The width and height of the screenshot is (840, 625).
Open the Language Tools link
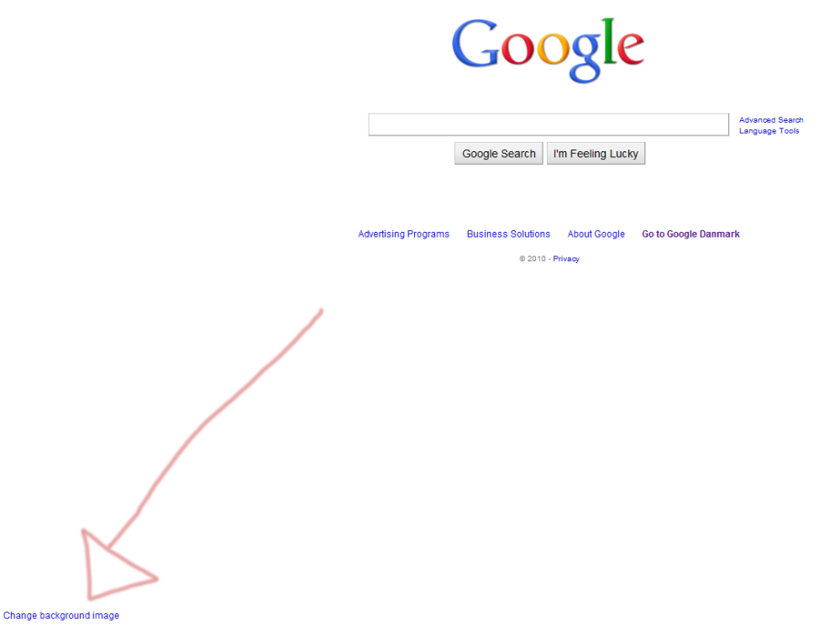coord(769,131)
